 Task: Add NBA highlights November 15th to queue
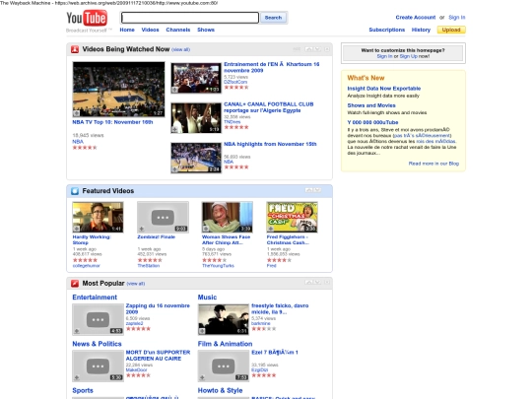174,169
